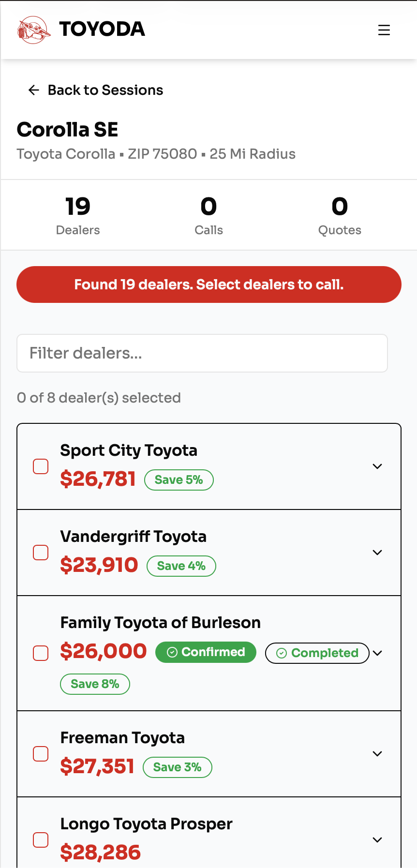Expand the Freeman Toyota row
Image resolution: width=417 pixels, height=868 pixels.
pos(377,754)
